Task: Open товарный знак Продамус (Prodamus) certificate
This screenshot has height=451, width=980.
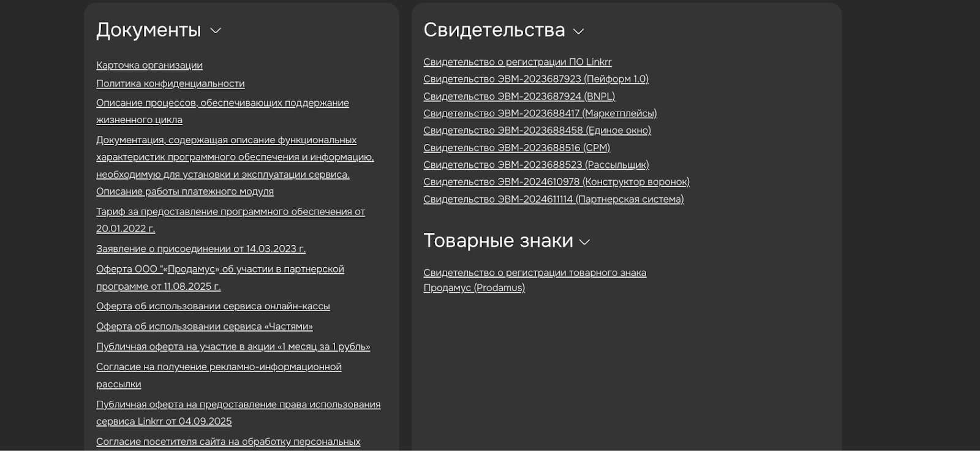Action: tap(535, 280)
